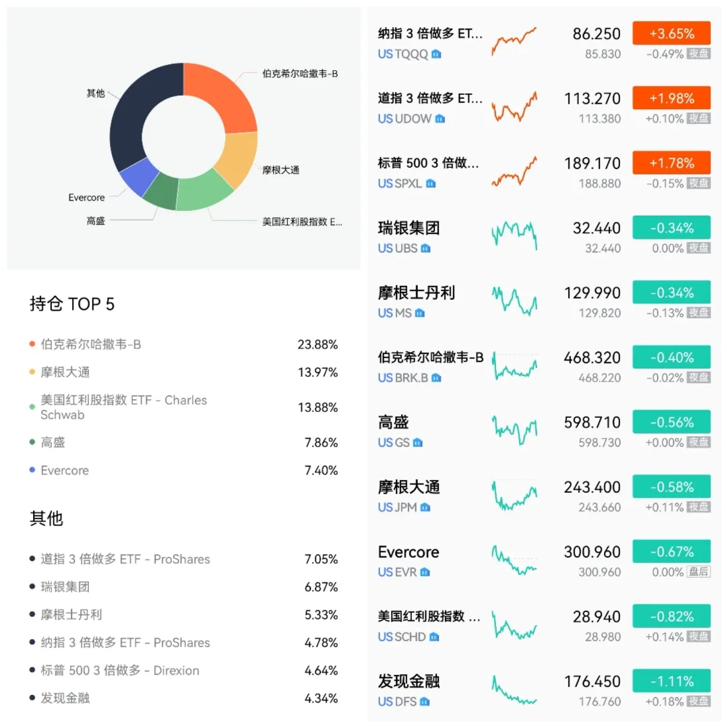Tap the -0.56% change badge for 高盛
The width and height of the screenshot is (728, 728).
click(x=671, y=422)
